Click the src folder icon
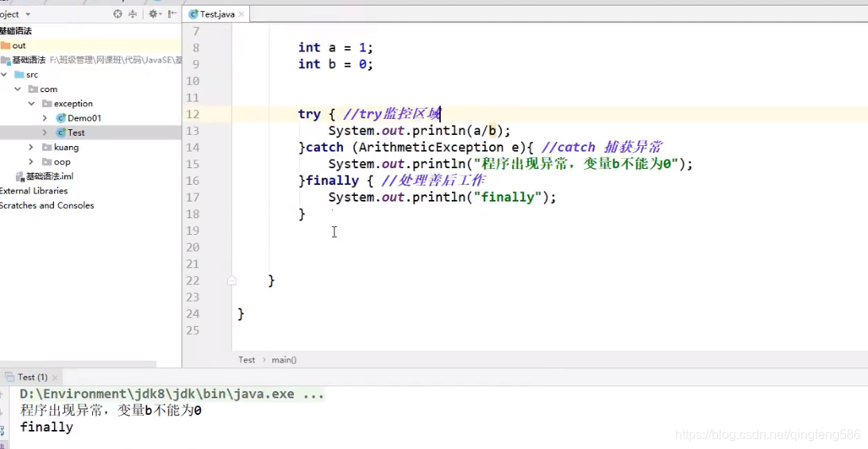 point(19,74)
